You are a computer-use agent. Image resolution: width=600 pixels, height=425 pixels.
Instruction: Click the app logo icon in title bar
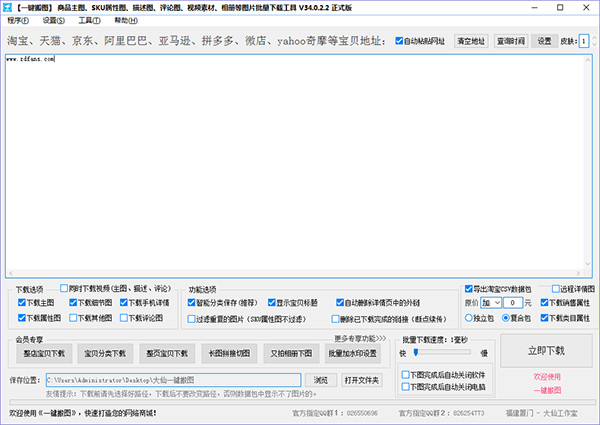tap(8, 6)
